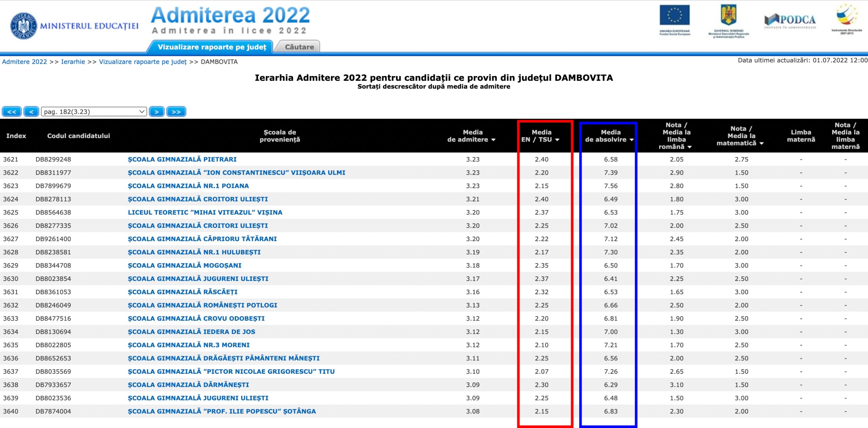
Task: Click the page heading Ierarhia Admitere 2022
Action: tap(434, 78)
